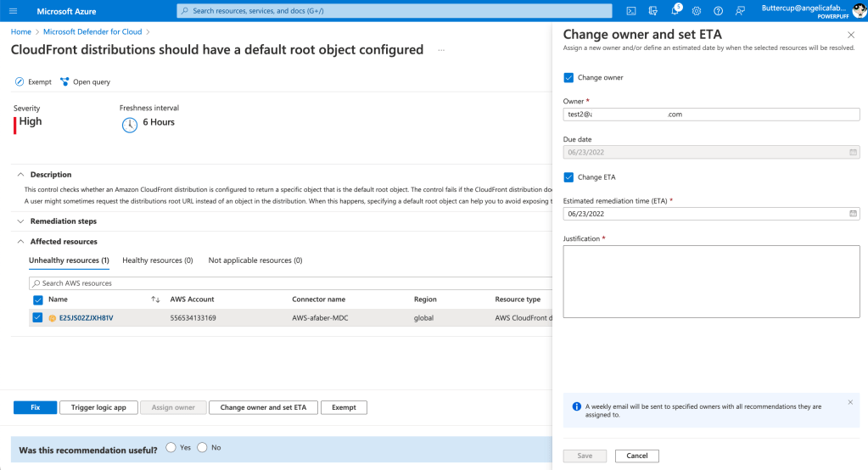Deselect the E2SJS02ZJXH81V resource row checkbox
This screenshot has height=470, width=868.
[x=37, y=318]
